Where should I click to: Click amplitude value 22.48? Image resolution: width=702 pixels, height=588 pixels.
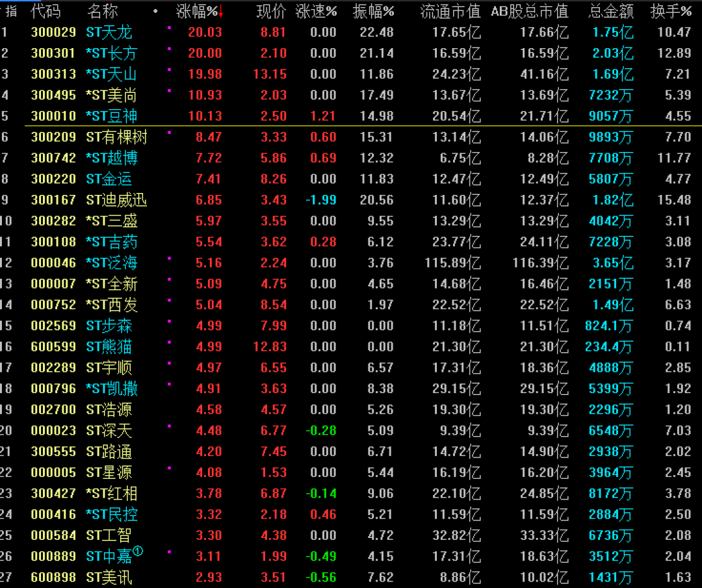376,32
